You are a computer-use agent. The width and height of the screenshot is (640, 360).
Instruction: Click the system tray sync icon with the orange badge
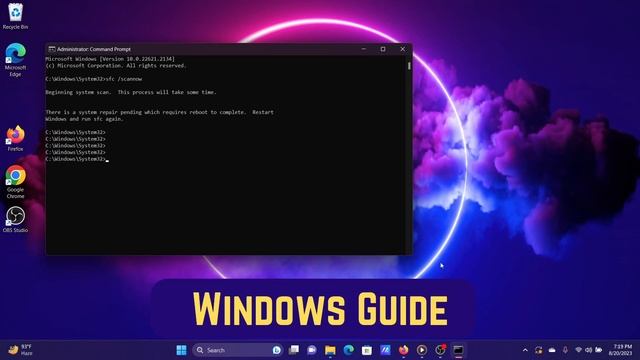(538, 350)
